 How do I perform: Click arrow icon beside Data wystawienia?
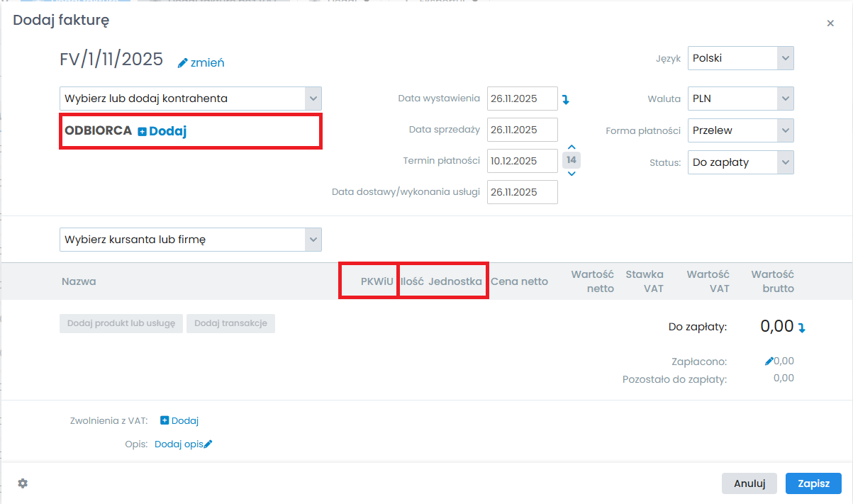[x=566, y=100]
